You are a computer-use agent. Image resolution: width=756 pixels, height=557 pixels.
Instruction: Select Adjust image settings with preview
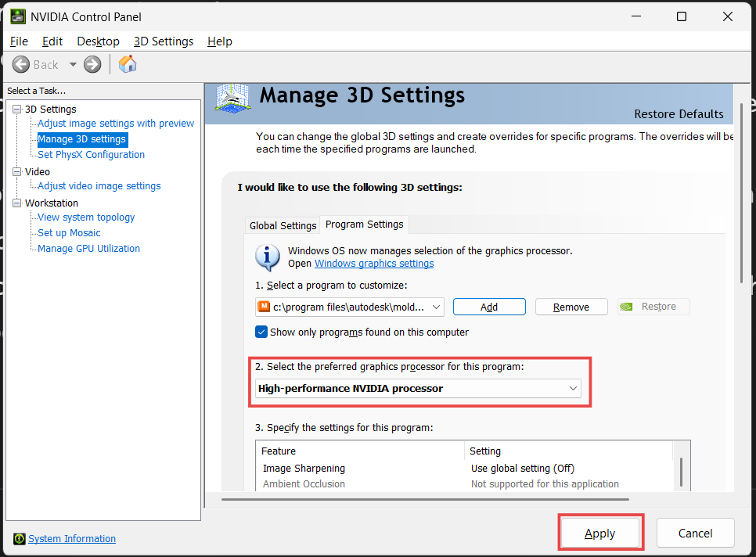coord(116,124)
